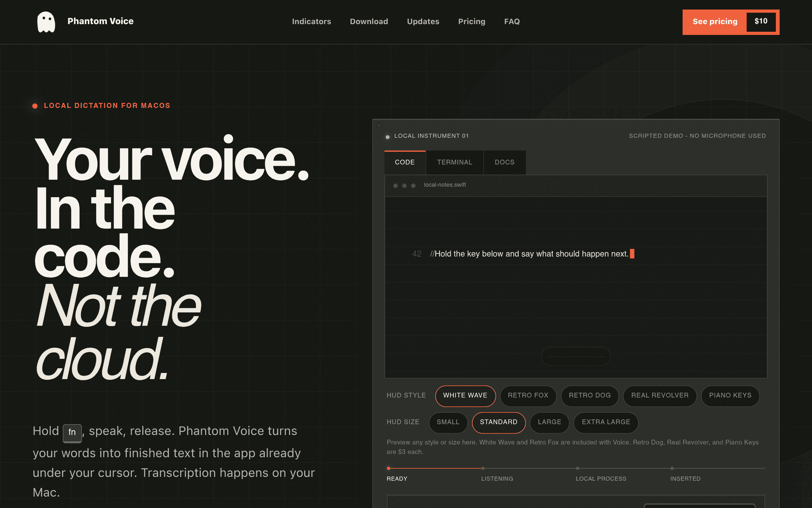Click the HUD indicator pill in editor
This screenshot has width=812, height=508.
(576, 356)
